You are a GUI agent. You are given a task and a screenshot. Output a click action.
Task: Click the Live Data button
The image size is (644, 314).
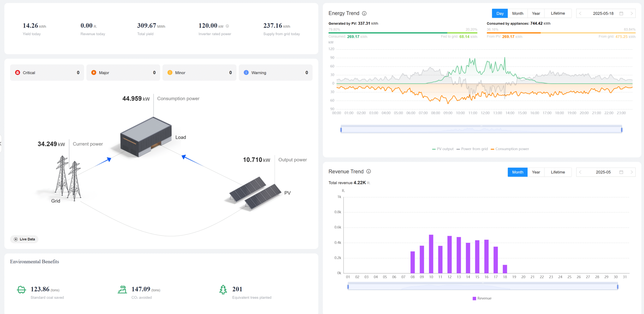click(x=24, y=239)
